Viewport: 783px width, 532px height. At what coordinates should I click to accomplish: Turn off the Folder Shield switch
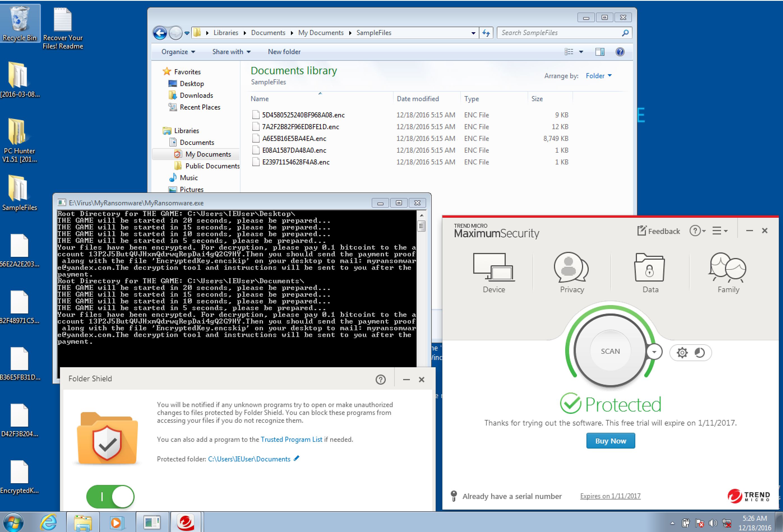(x=110, y=496)
